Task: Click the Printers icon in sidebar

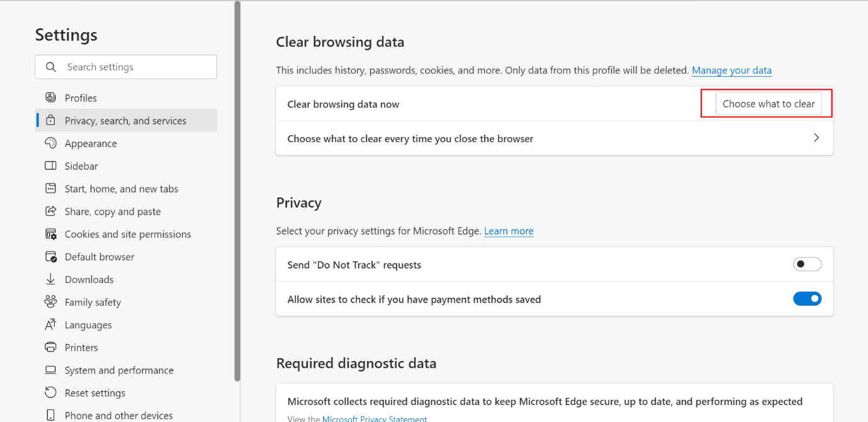Action: click(50, 347)
